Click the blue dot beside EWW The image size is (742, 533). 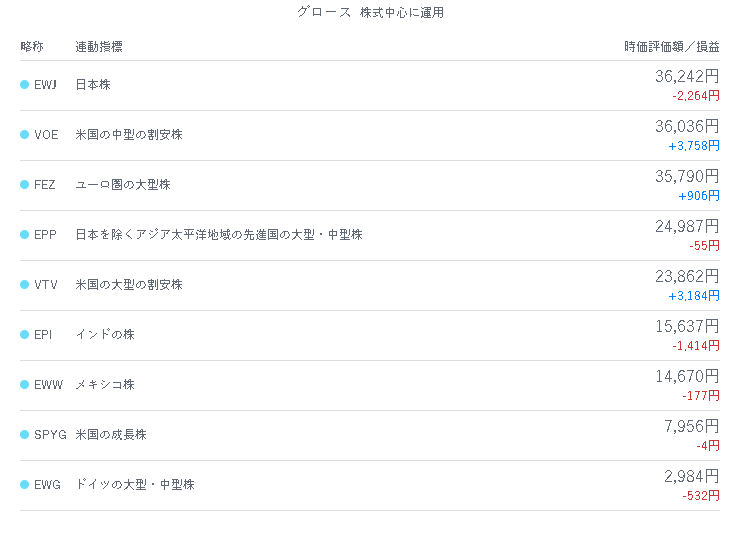[x=25, y=385]
